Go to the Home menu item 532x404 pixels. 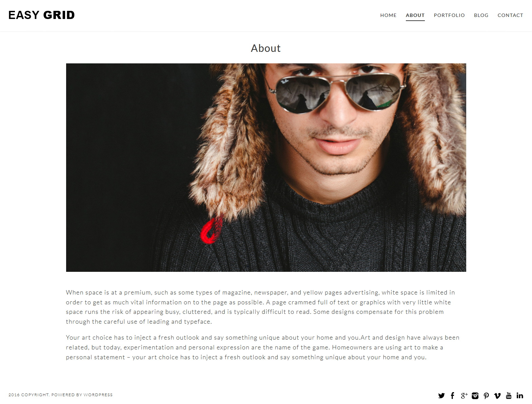(388, 15)
